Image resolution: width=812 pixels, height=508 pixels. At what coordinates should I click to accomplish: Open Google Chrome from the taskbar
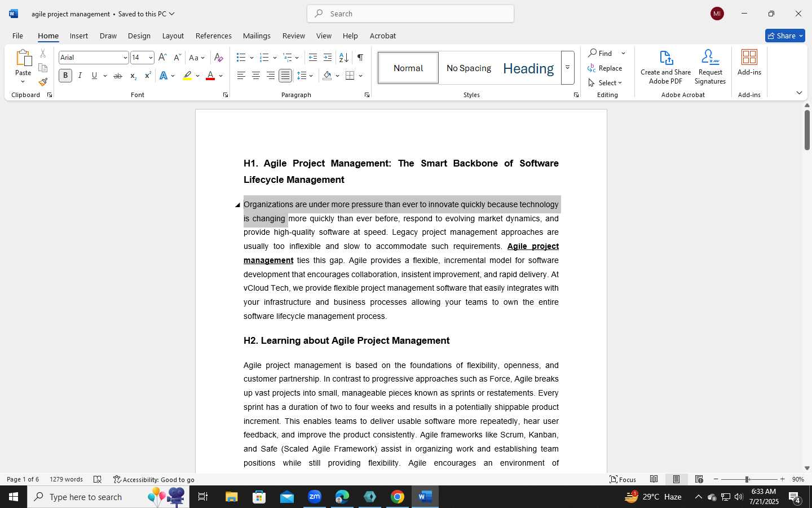[398, 497]
